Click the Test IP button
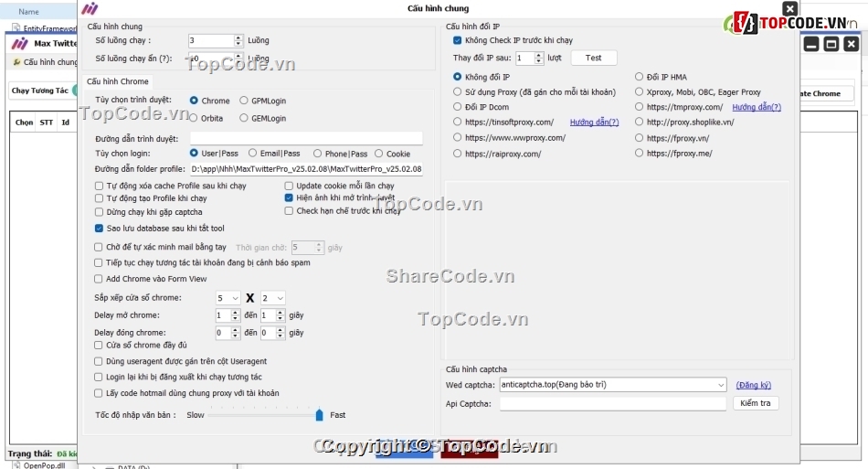 [x=593, y=58]
